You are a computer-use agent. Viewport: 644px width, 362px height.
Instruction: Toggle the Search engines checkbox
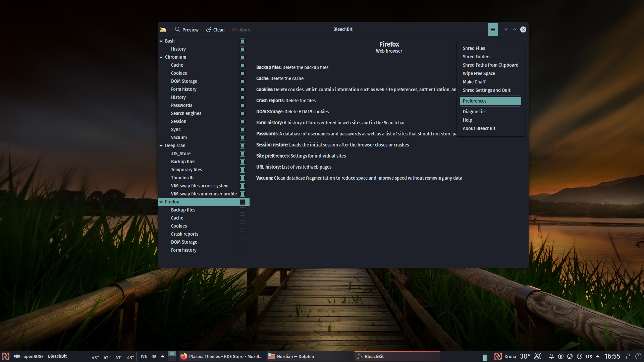pyautogui.click(x=243, y=114)
